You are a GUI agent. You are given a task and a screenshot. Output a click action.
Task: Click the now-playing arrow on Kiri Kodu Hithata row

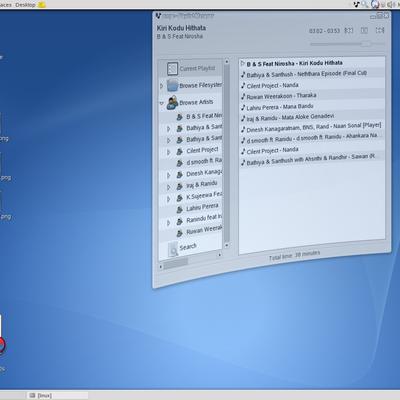pyautogui.click(x=243, y=63)
